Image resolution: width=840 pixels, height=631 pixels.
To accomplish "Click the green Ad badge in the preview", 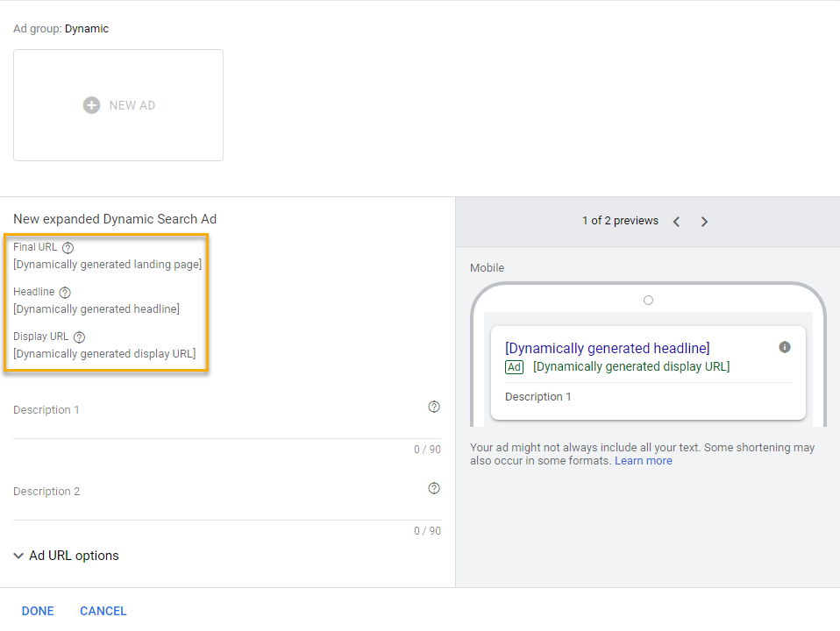I will (x=514, y=367).
